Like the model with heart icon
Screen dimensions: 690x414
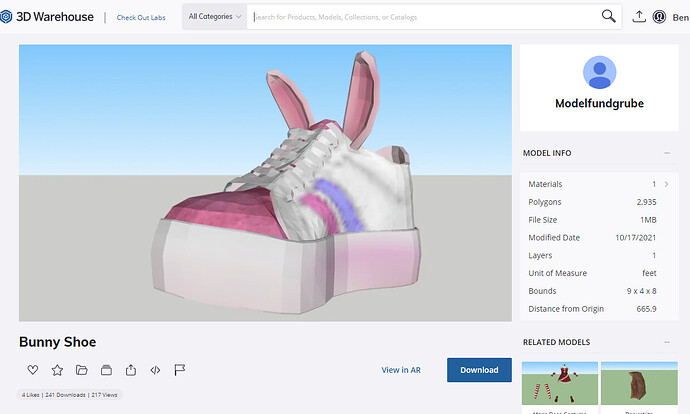(x=33, y=370)
